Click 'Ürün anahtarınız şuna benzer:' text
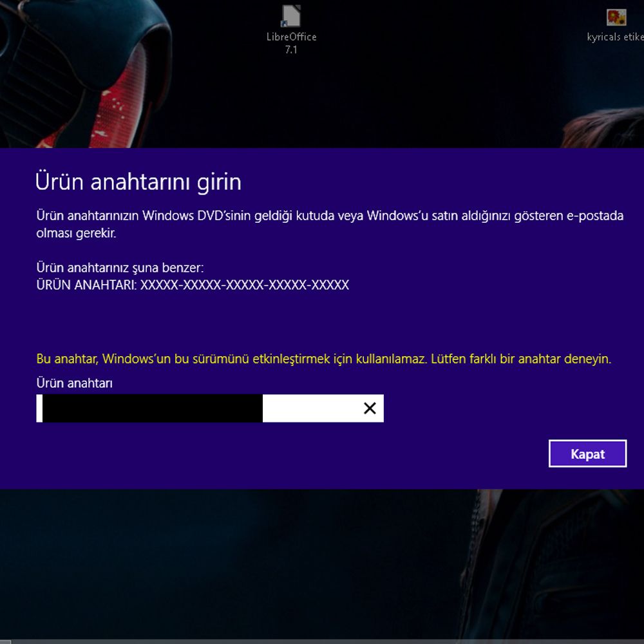644x644 pixels. tap(120, 268)
